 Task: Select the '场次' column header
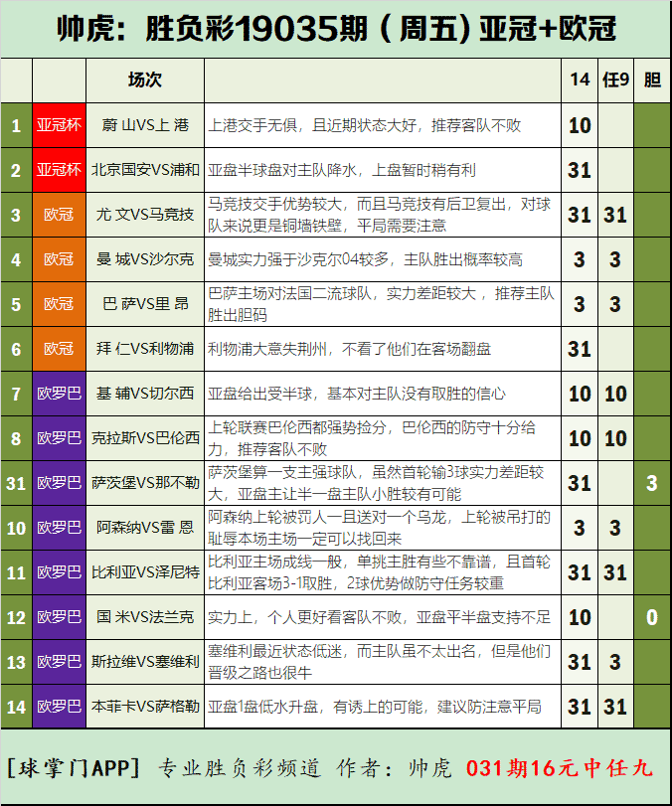click(145, 81)
